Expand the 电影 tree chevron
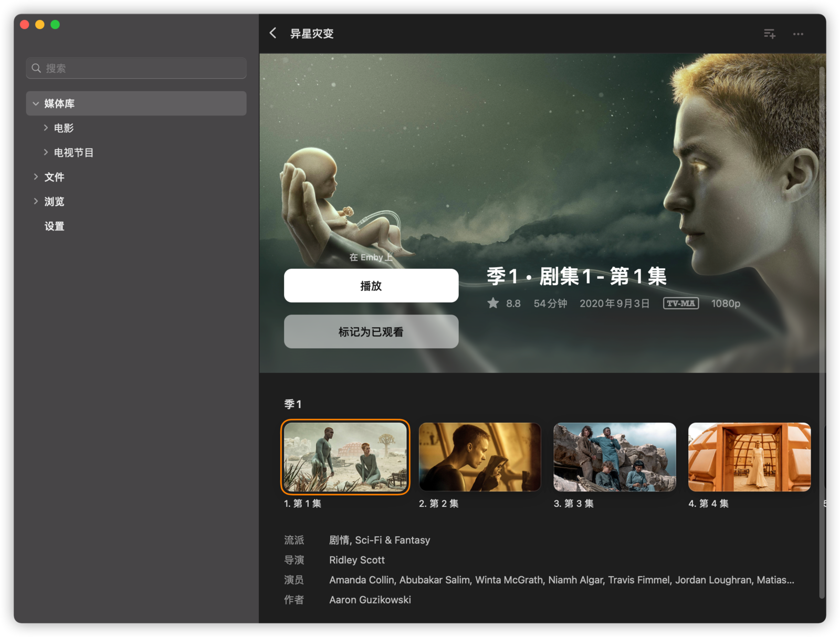This screenshot has height=637, width=840. 46,128
